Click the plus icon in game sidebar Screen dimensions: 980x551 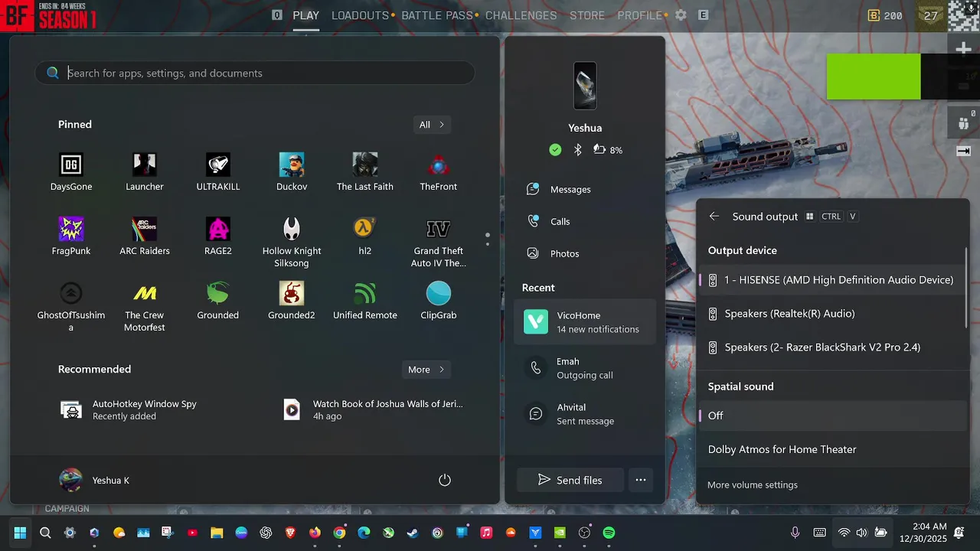(963, 49)
